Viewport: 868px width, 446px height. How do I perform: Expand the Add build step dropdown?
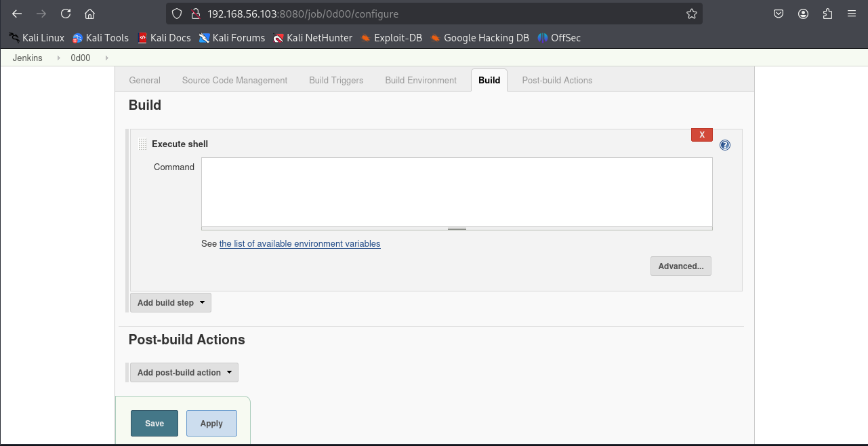(170, 303)
